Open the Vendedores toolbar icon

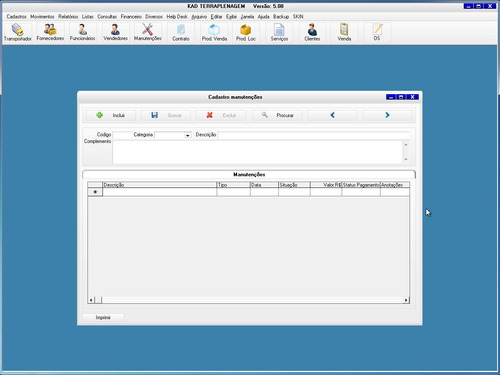115,32
